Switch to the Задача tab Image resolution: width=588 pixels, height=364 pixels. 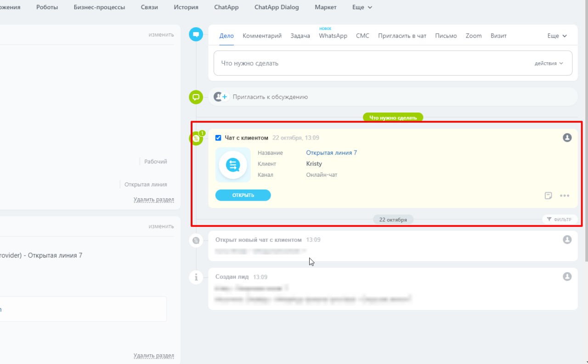[x=300, y=36]
